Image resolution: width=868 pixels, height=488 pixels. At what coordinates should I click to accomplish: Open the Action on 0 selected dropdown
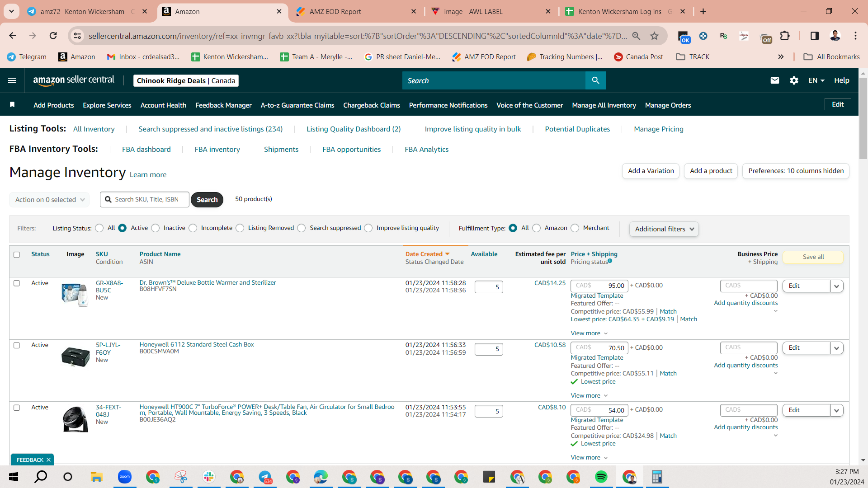49,200
